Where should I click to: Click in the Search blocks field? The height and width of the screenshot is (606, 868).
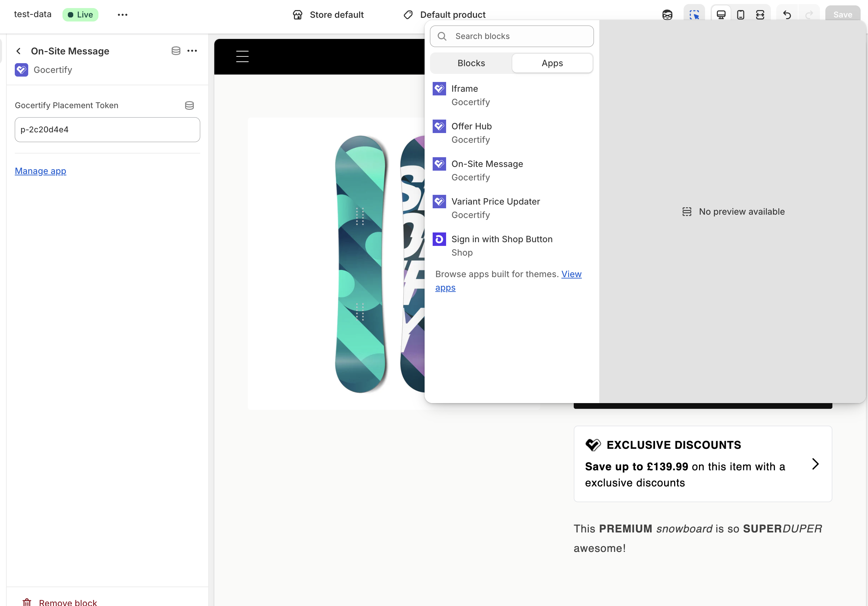tap(512, 36)
